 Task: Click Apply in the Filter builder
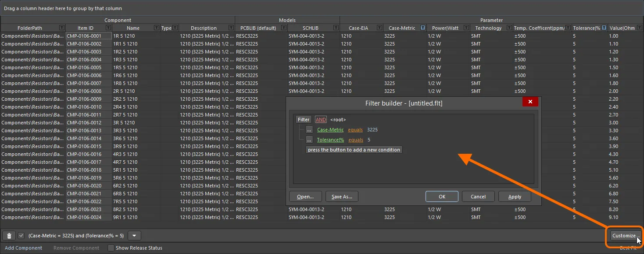pos(515,197)
